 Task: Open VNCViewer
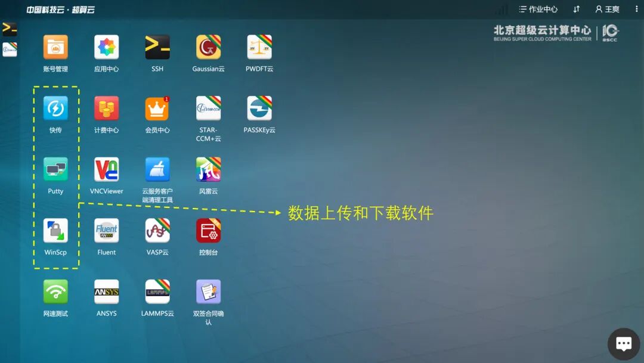(106, 169)
